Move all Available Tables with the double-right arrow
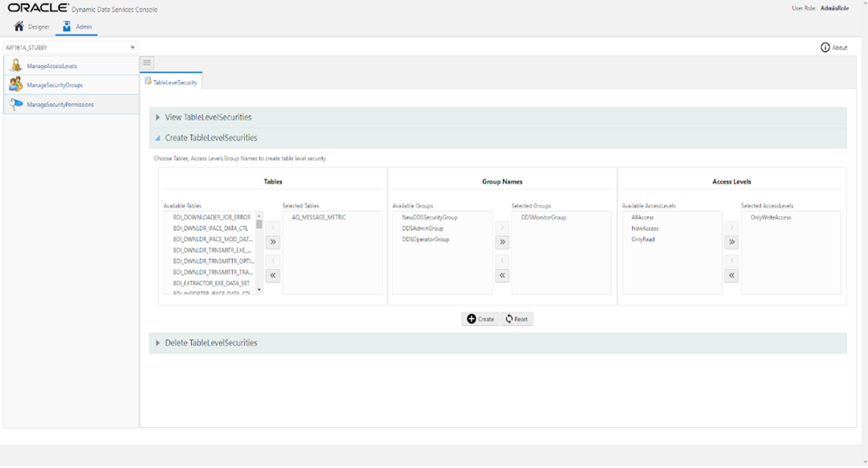The image size is (868, 468). click(x=272, y=241)
